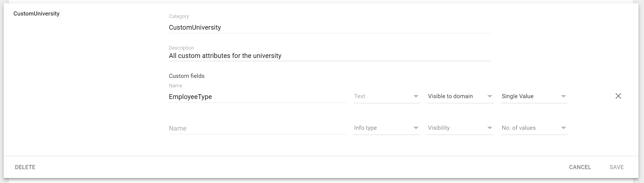Click the arrow icon beside No. of values
This screenshot has height=183, width=644.
click(x=563, y=128)
